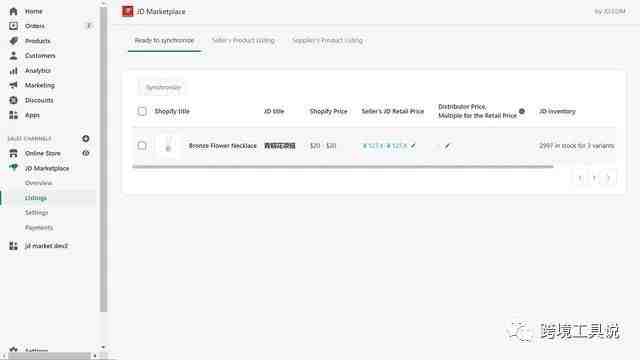Click the Orders icon in sidebar
The height and width of the screenshot is (360, 640).
(x=13, y=26)
